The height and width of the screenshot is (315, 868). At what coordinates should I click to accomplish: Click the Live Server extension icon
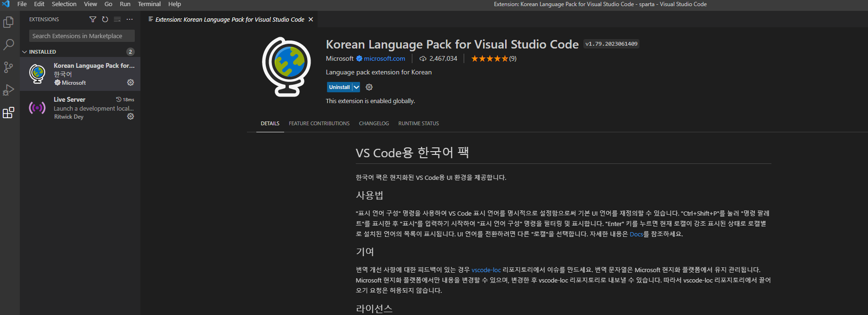click(x=37, y=108)
